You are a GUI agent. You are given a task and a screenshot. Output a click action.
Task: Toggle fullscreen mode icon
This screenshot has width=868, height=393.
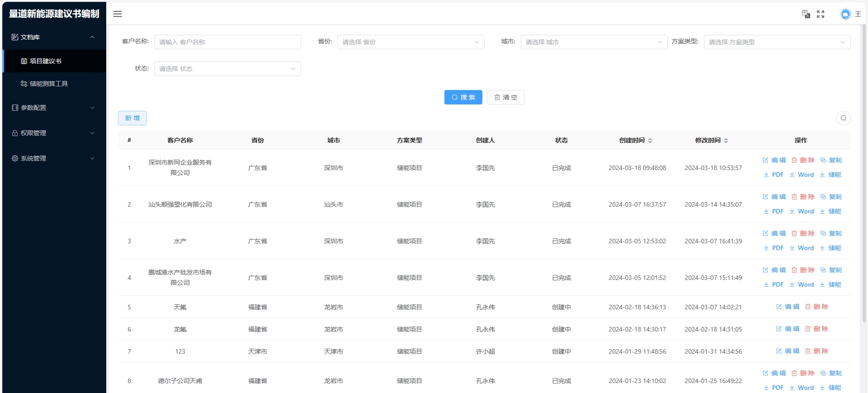pyautogui.click(x=821, y=14)
